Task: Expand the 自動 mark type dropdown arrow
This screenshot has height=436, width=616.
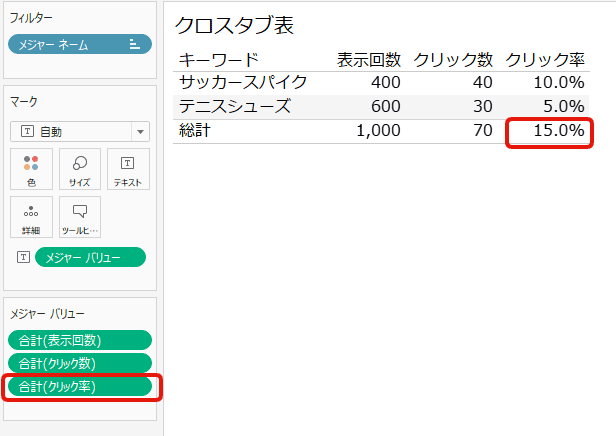Action: (140, 132)
